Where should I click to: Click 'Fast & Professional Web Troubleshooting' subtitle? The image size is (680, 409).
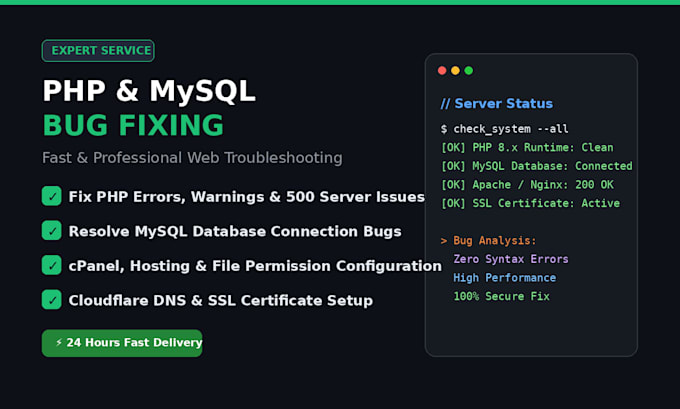(x=192, y=158)
